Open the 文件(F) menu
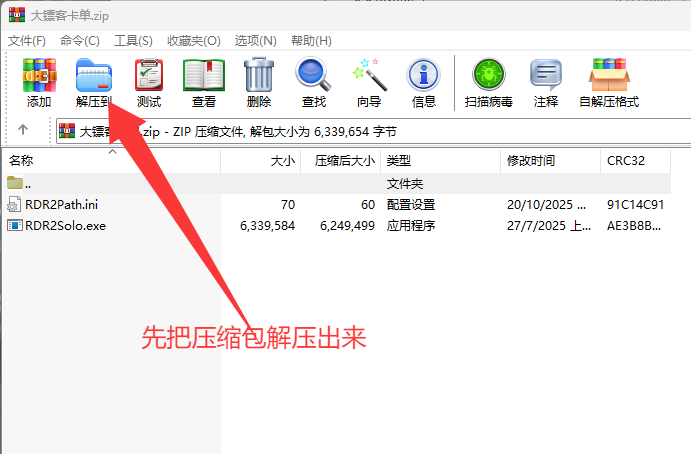 pyautogui.click(x=27, y=40)
